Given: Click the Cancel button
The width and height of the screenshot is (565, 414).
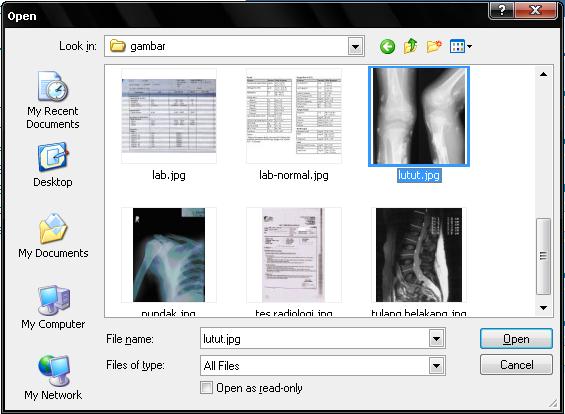Looking at the screenshot, I should pos(516,365).
